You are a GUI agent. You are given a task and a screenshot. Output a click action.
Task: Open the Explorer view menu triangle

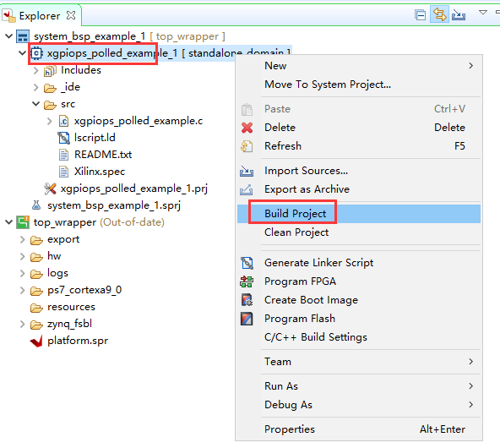click(483, 13)
